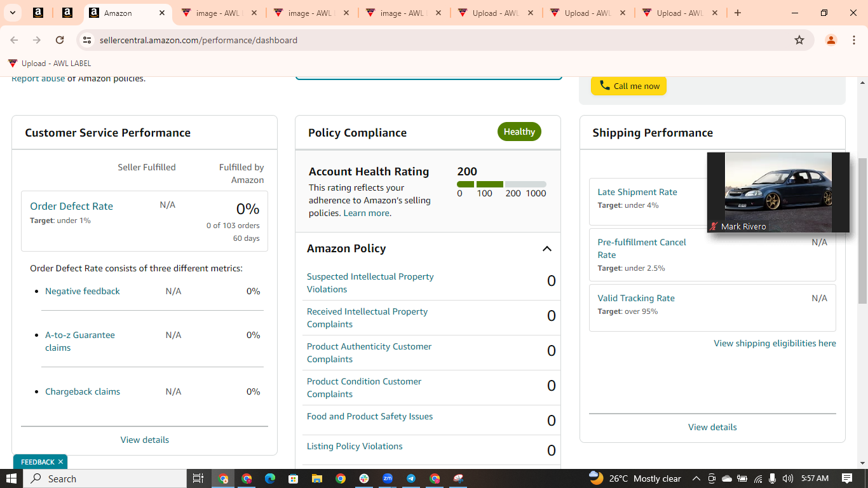Show hidden system tray icons
This screenshot has height=488, width=868.
(696, 478)
